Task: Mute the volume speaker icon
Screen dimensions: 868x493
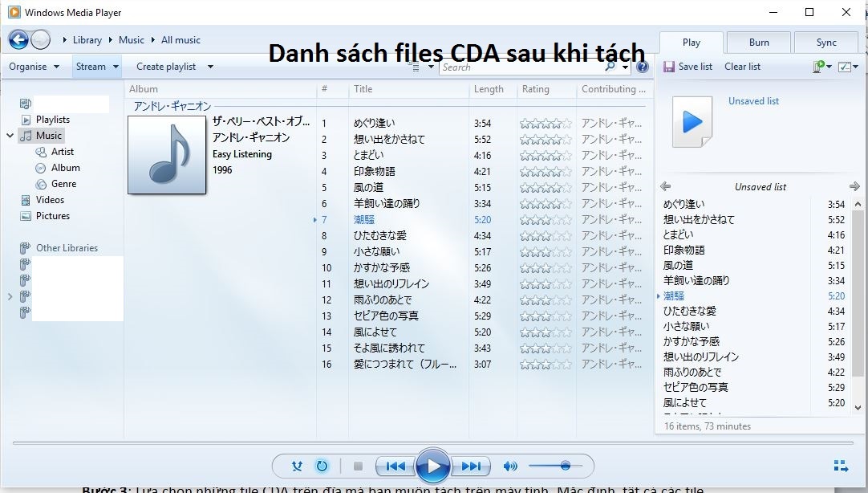Action: click(510, 466)
